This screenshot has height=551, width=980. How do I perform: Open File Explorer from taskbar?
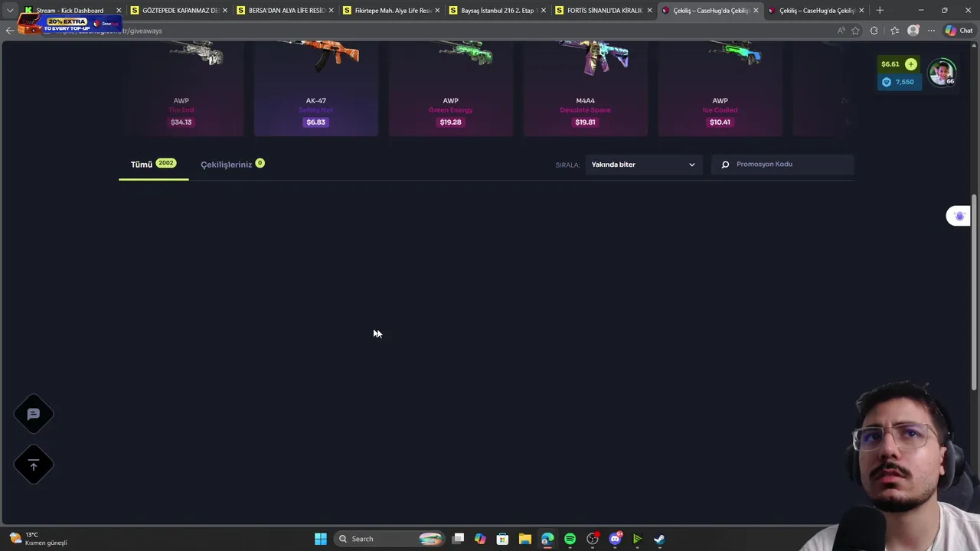pos(524,539)
